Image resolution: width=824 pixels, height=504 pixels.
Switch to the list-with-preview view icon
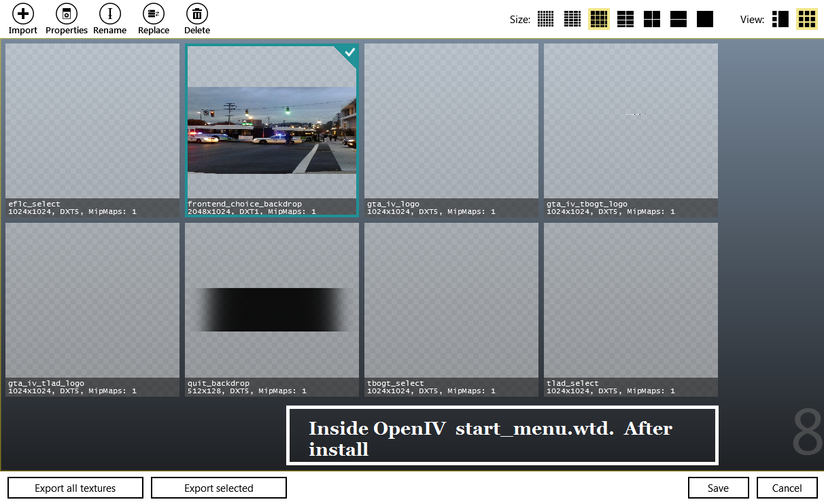780,19
